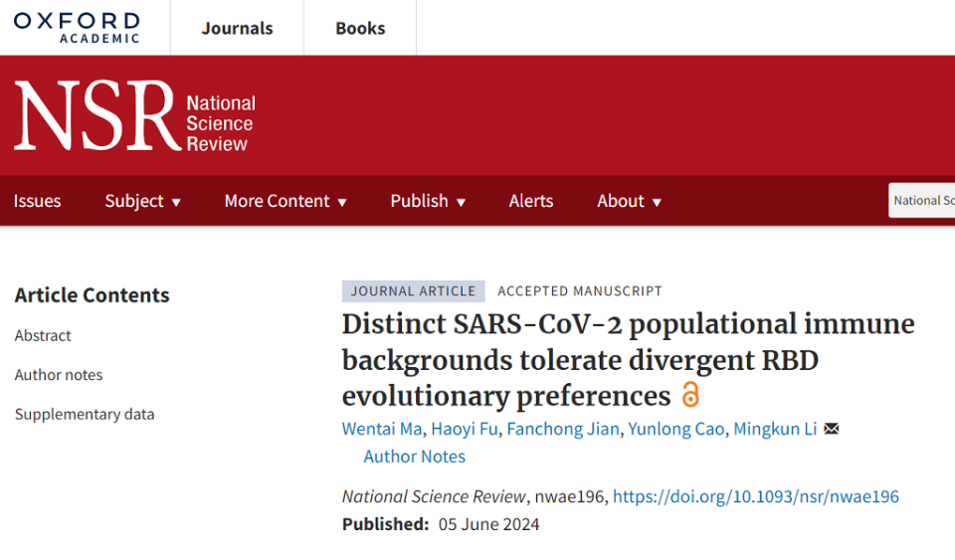Jump to Supplementary data section

pos(85,414)
